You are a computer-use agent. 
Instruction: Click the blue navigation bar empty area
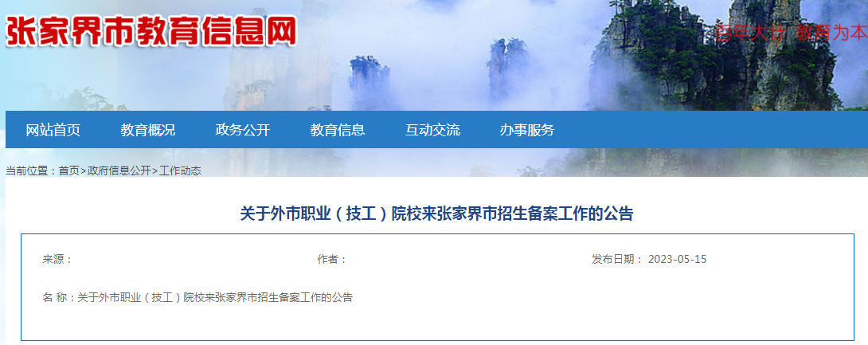coord(709,130)
